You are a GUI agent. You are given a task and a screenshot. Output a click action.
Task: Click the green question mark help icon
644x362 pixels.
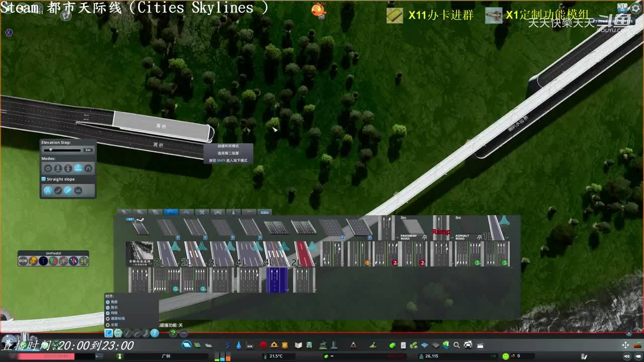173,333
